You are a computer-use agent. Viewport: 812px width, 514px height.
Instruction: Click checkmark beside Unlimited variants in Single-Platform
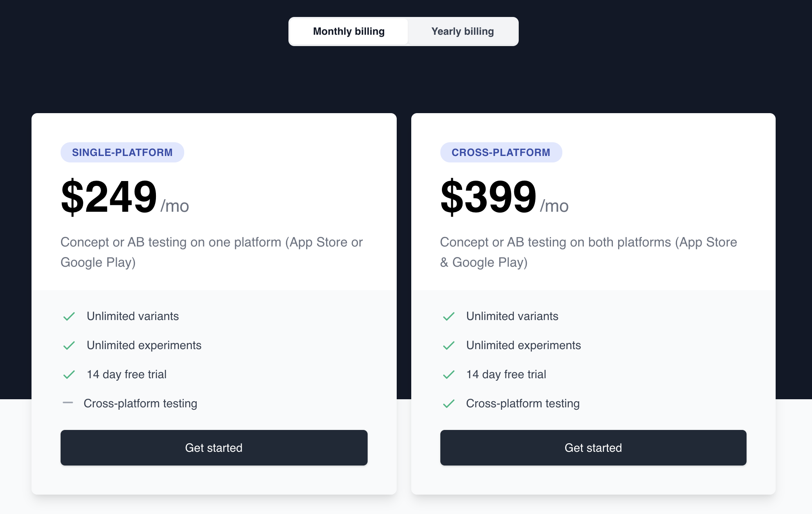click(69, 316)
